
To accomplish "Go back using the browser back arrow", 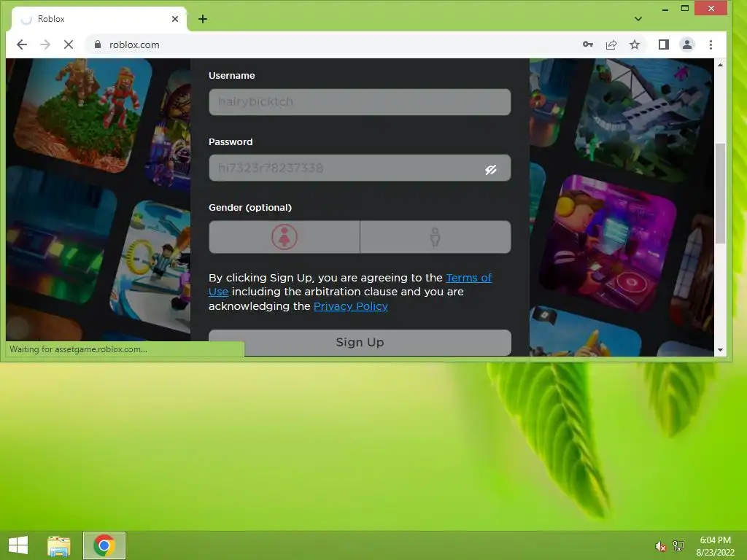I will [21, 44].
